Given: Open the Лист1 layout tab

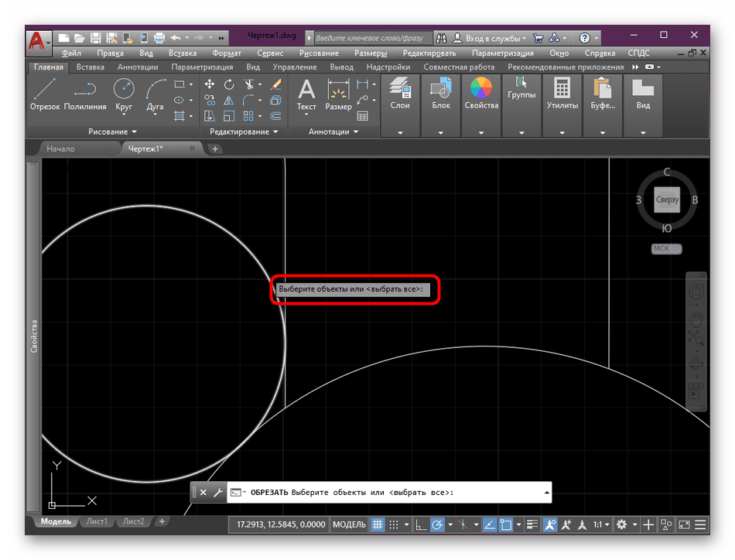Looking at the screenshot, I should tap(97, 521).
